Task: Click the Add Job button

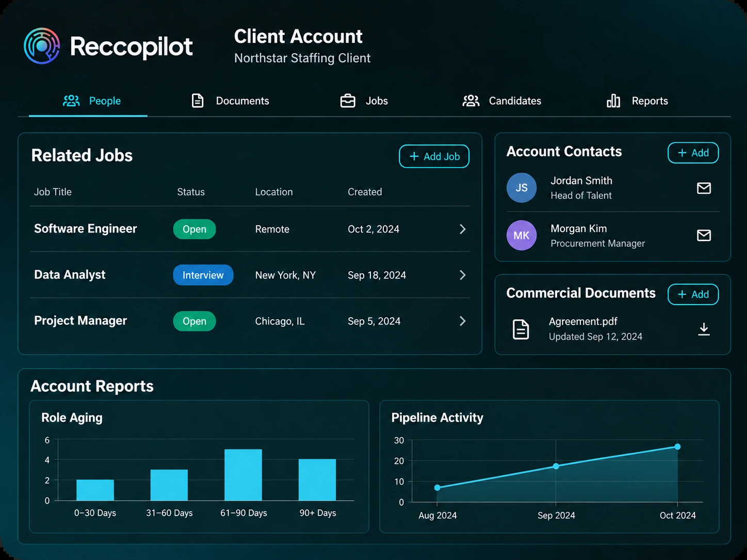Action: (434, 156)
